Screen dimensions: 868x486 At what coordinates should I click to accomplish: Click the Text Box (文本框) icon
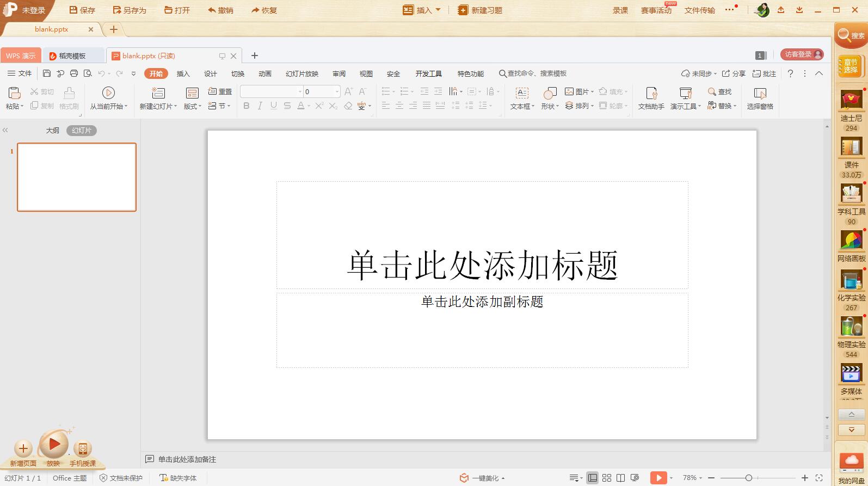[x=522, y=93]
